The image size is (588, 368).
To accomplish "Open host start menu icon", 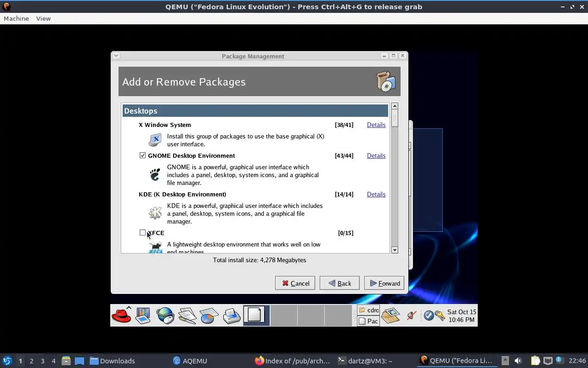I will [7, 361].
